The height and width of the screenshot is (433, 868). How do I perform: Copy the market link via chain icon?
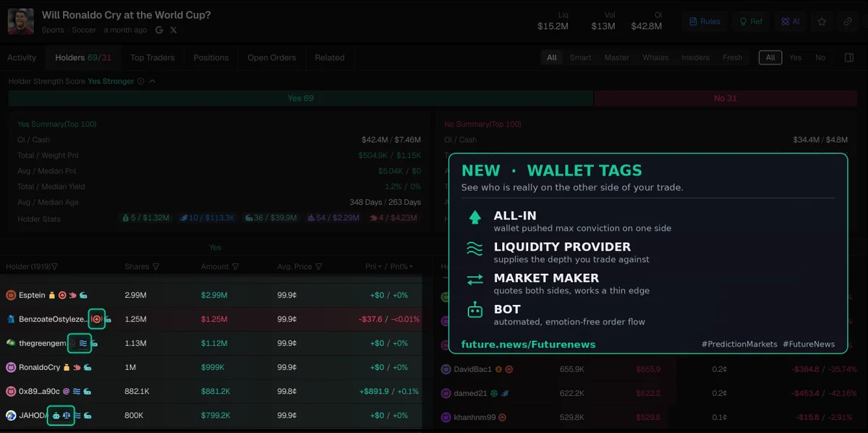pos(848,22)
